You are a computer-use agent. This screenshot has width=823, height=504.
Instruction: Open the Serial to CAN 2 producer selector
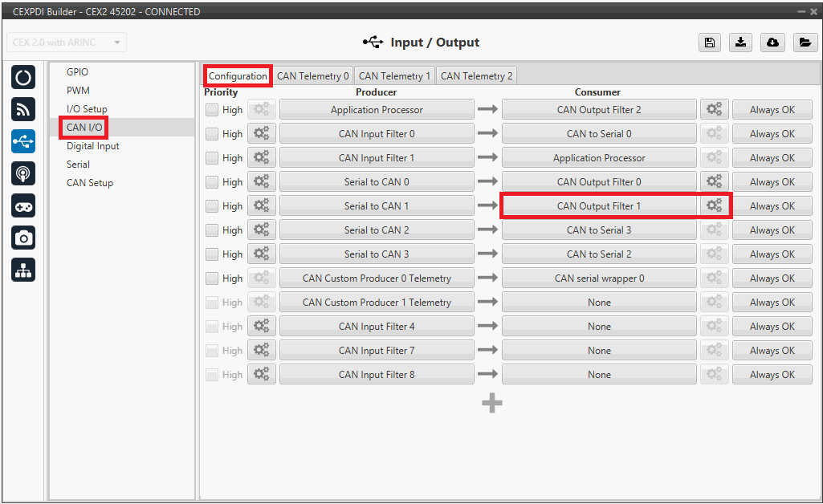point(377,230)
